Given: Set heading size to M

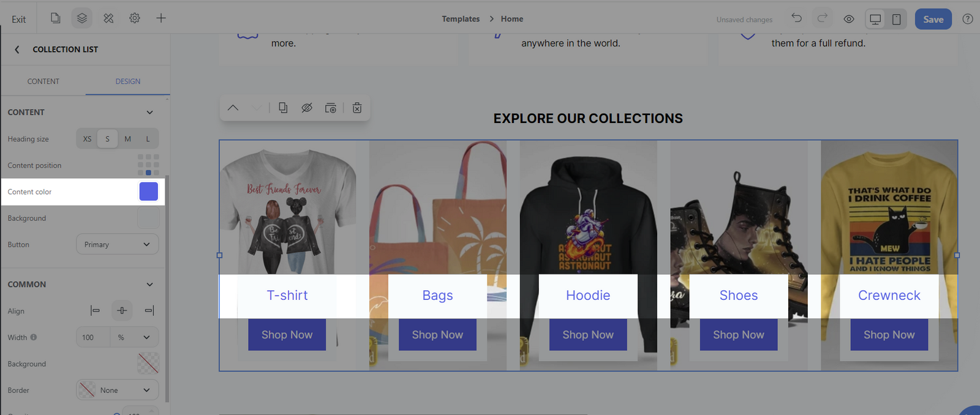Looking at the screenshot, I should pos(127,139).
